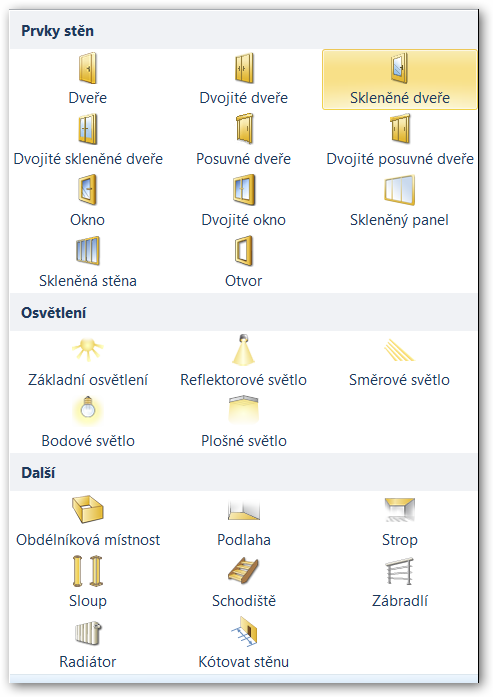Choose Dvojité okno double window
The height and width of the screenshot is (697, 493).
(244, 201)
